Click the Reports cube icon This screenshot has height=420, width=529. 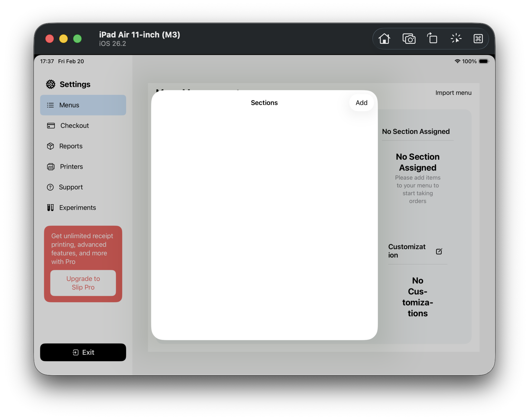[x=50, y=146]
